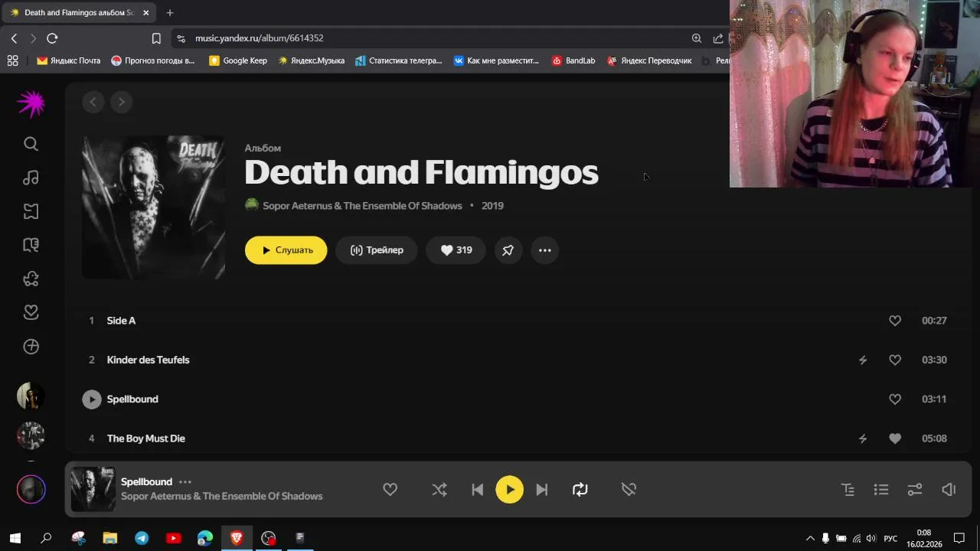Image resolution: width=980 pixels, height=551 pixels.
Task: Like the Side A track
Action: [x=895, y=321]
